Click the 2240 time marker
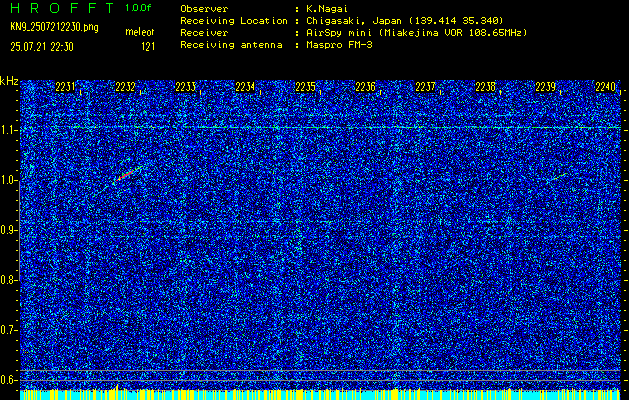This screenshot has width=629, height=400. 606,87
